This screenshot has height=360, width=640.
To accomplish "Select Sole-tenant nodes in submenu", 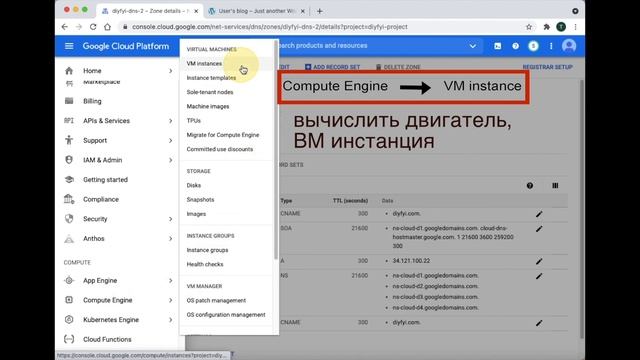I will 210,92.
